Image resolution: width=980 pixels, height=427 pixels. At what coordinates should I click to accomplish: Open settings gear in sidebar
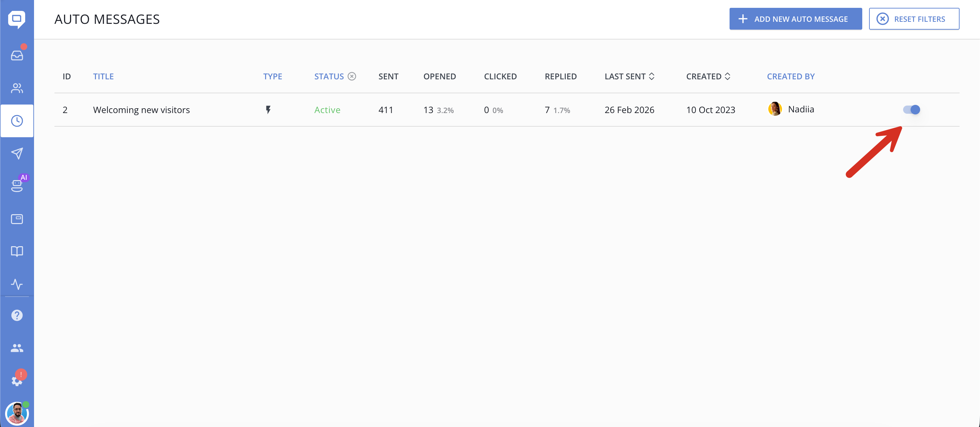pos(17,381)
